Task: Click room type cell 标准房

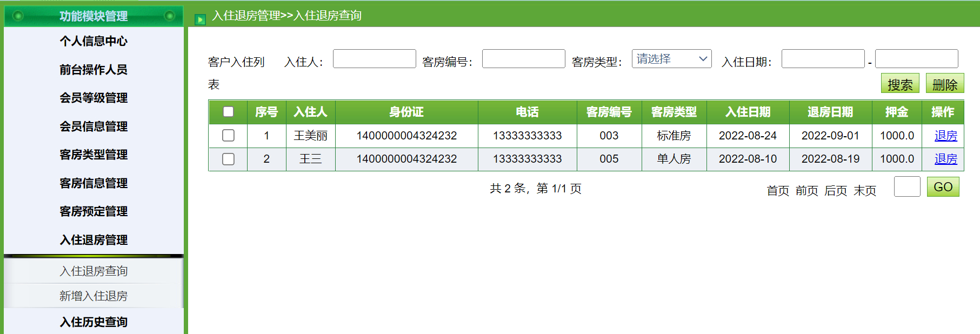Action: pos(674,136)
